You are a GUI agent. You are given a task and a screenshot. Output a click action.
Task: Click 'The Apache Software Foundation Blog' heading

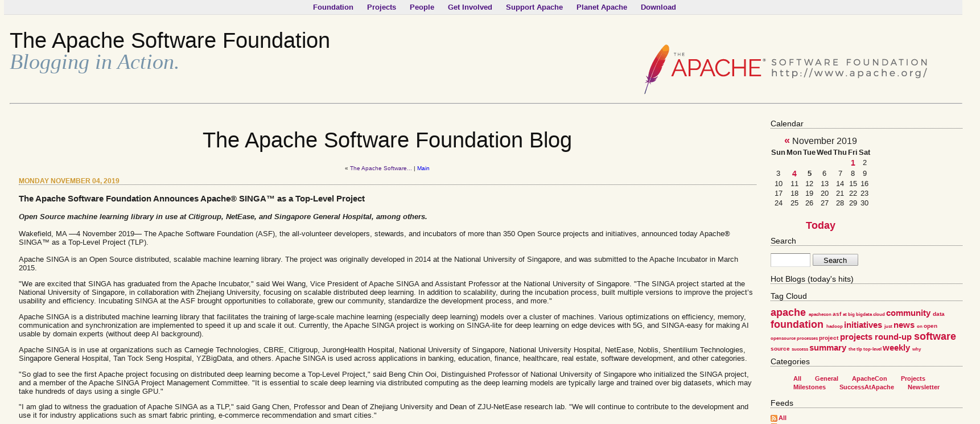pos(387,140)
